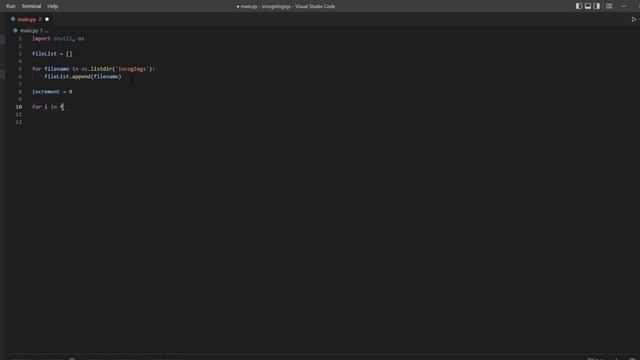640x360 pixels.
Task: Open the main.py breadcrumb
Action: pos(29,31)
